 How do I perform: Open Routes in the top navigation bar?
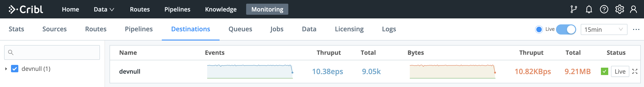[x=140, y=9]
